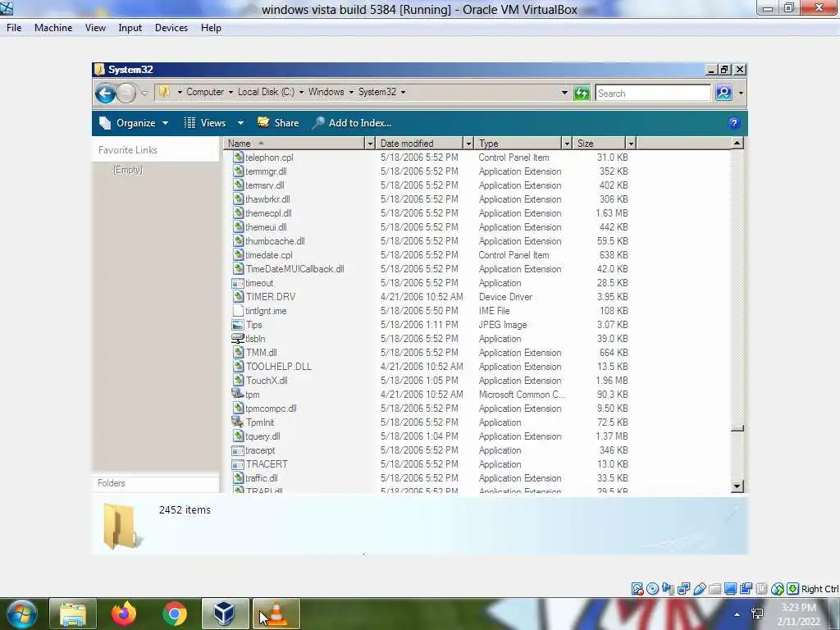Click VLC media player taskbar icon
The height and width of the screenshot is (630, 840).
pyautogui.click(x=276, y=614)
